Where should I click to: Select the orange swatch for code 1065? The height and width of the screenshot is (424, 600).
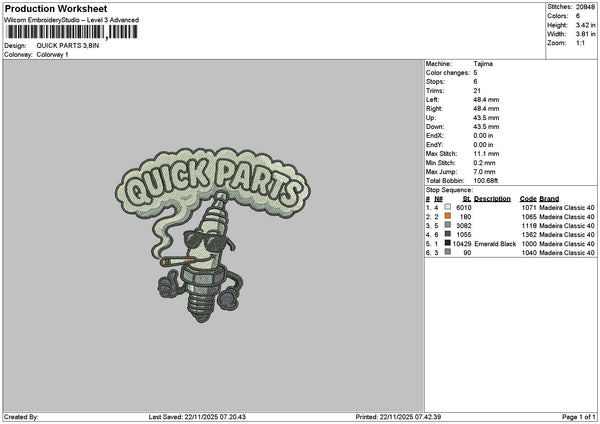(447, 216)
